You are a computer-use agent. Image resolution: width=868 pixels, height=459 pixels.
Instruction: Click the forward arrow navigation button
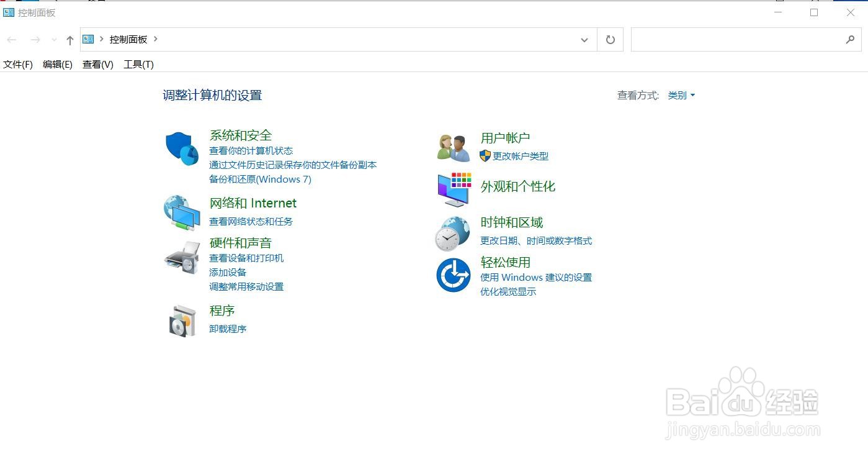35,40
